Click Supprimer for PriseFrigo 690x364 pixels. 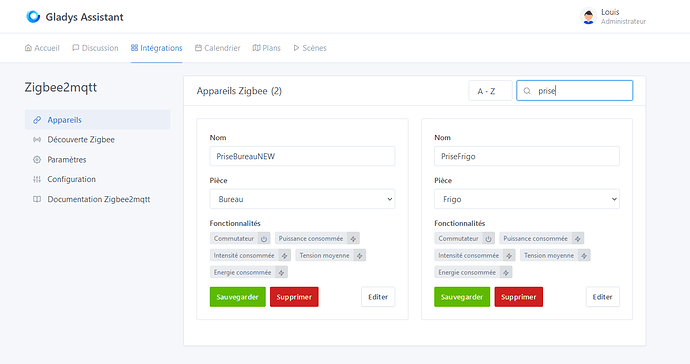click(518, 297)
